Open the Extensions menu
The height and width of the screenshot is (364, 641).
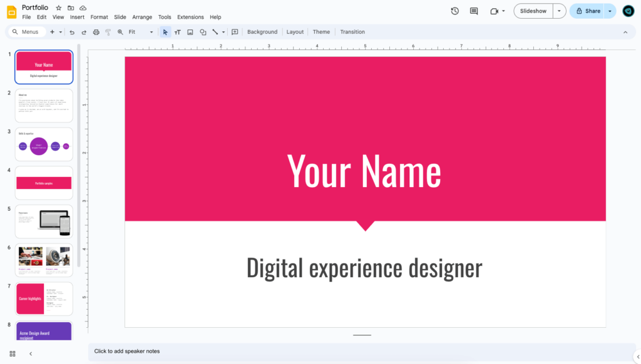(190, 17)
